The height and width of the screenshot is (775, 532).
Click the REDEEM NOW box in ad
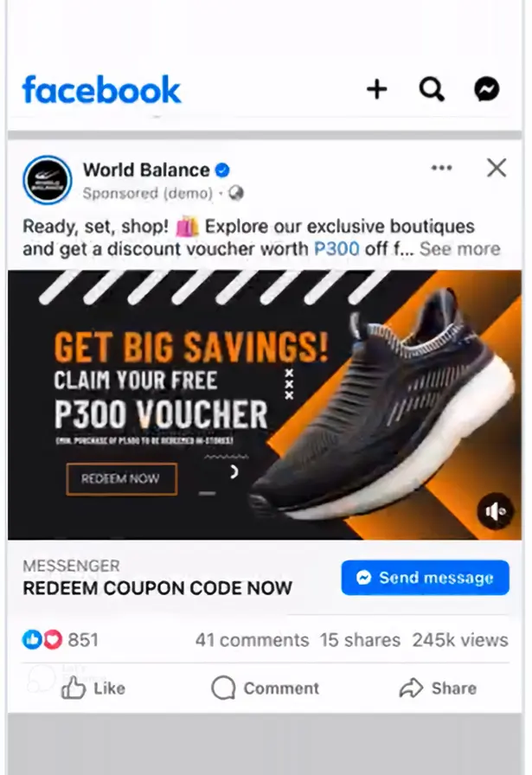(x=122, y=479)
